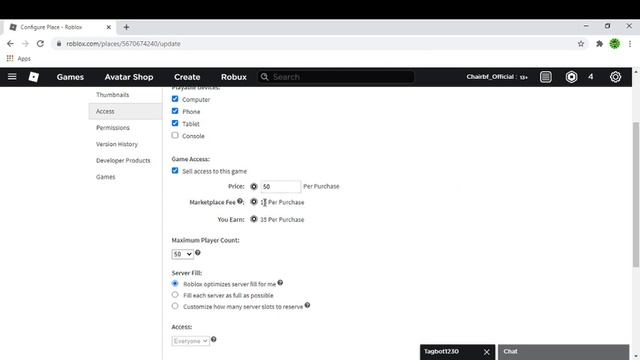640x360 pixels.
Task: Uncheck the Phone playable device
Action: pyautogui.click(x=175, y=111)
